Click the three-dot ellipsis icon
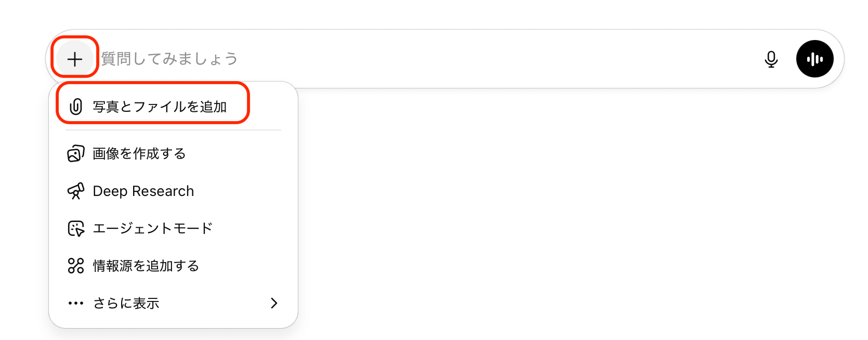The image size is (868, 340). pos(76,303)
